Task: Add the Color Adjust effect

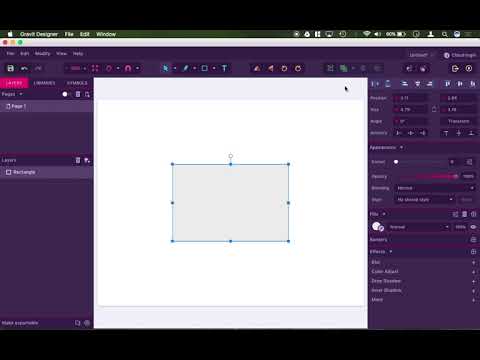Action: pyautogui.click(x=473, y=272)
